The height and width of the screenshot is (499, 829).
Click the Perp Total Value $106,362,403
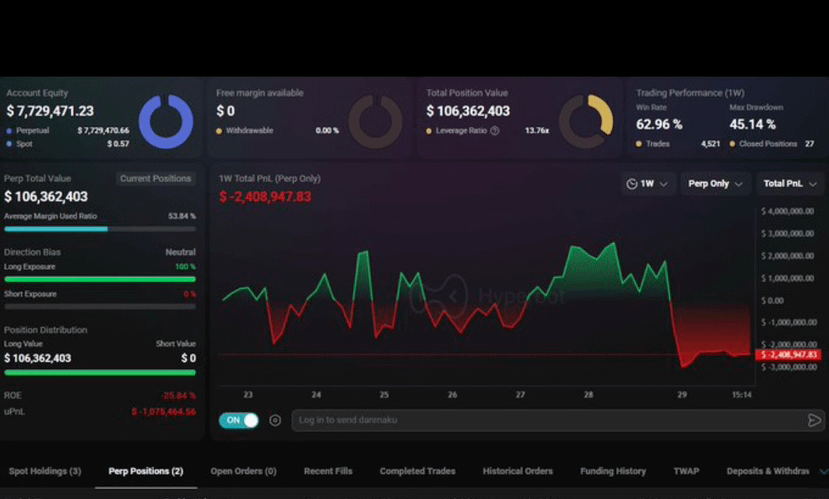[x=46, y=197]
